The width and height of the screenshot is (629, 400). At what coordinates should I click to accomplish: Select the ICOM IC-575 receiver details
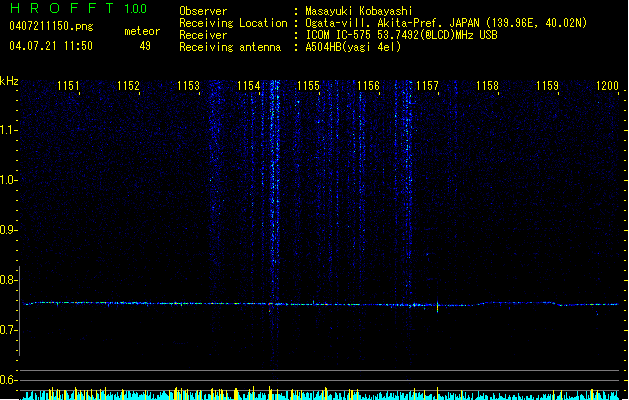click(x=402, y=35)
